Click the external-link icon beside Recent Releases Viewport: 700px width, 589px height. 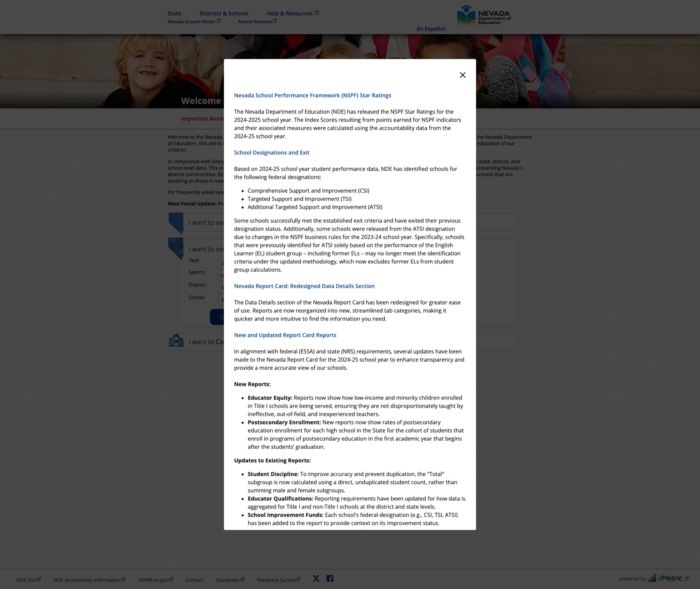[x=275, y=21]
